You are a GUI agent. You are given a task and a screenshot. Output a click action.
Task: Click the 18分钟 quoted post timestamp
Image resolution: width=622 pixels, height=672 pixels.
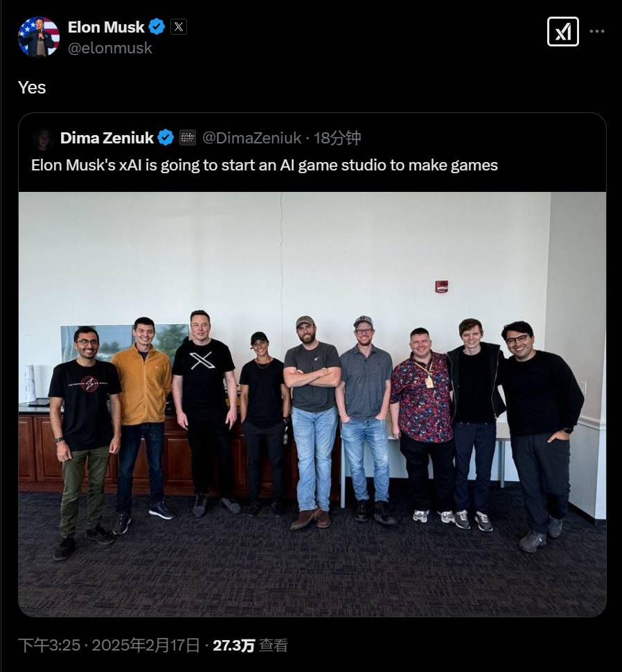(x=337, y=138)
